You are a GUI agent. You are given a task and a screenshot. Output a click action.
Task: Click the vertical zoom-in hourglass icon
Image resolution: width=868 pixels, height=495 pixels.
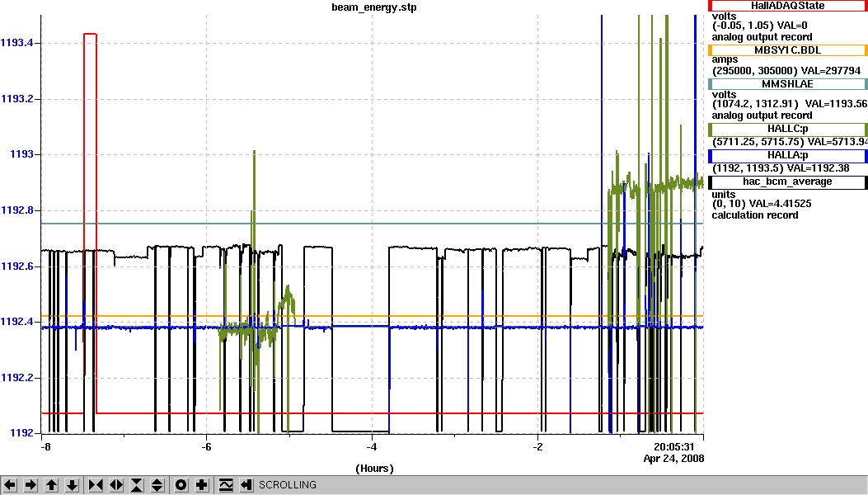(137, 485)
